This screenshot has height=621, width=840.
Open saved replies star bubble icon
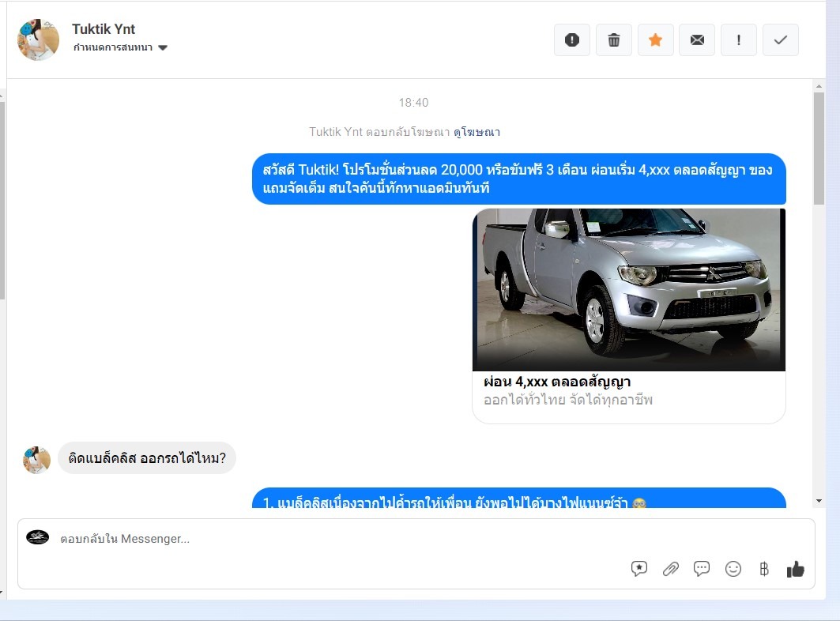click(639, 569)
